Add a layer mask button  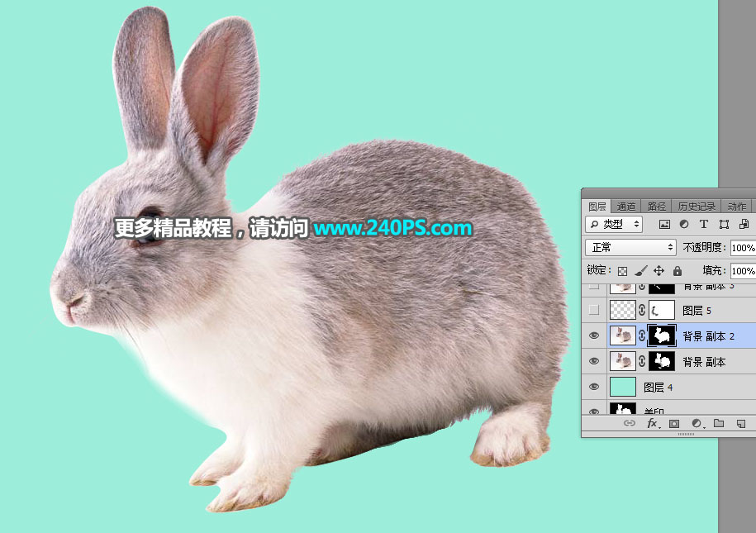pos(674,423)
